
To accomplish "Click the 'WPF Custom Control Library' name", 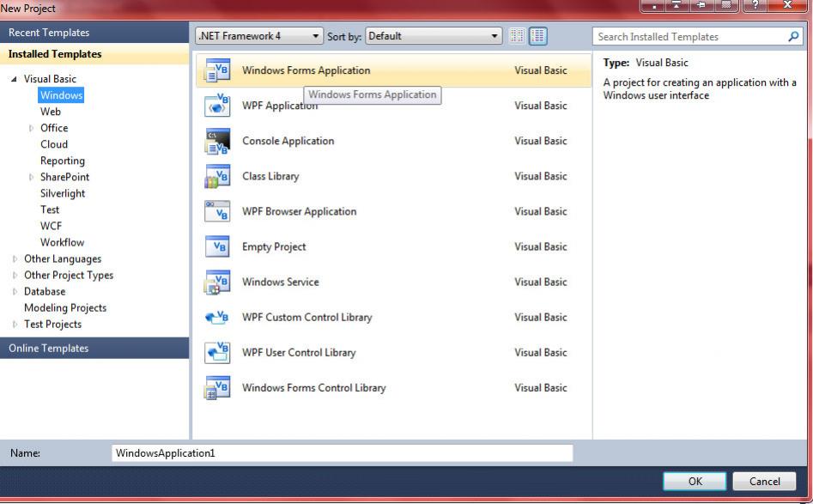I will [307, 318].
